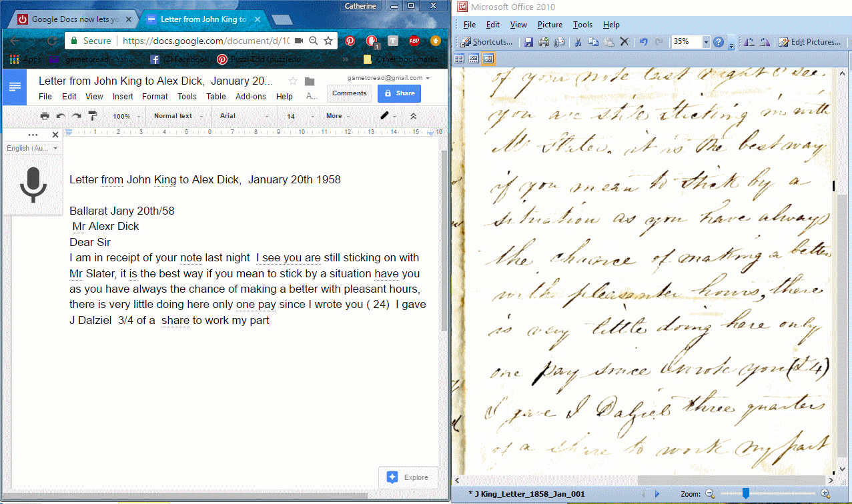Open the Docs Tools menu
The height and width of the screenshot is (504, 852).
click(187, 97)
